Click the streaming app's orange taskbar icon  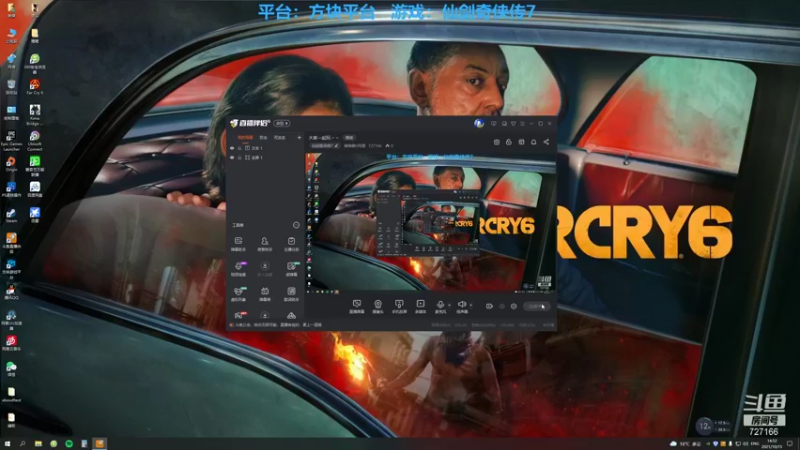pos(99,444)
